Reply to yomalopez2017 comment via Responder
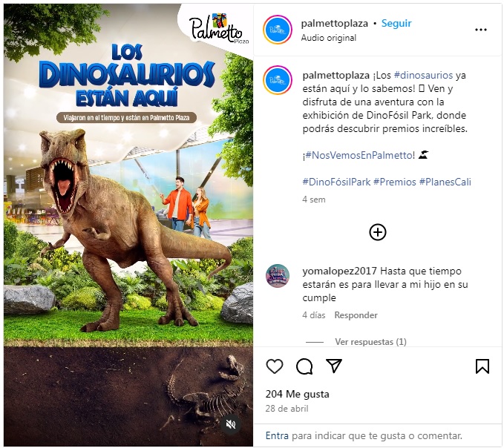The image size is (504, 448). point(356,315)
